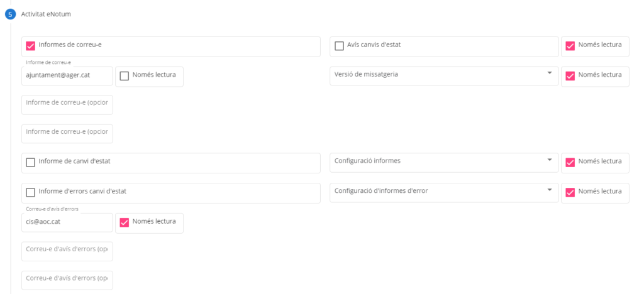The height and width of the screenshot is (294, 644).
Task: Open Configuració d'informes d'error dropdown
Action: (x=443, y=192)
